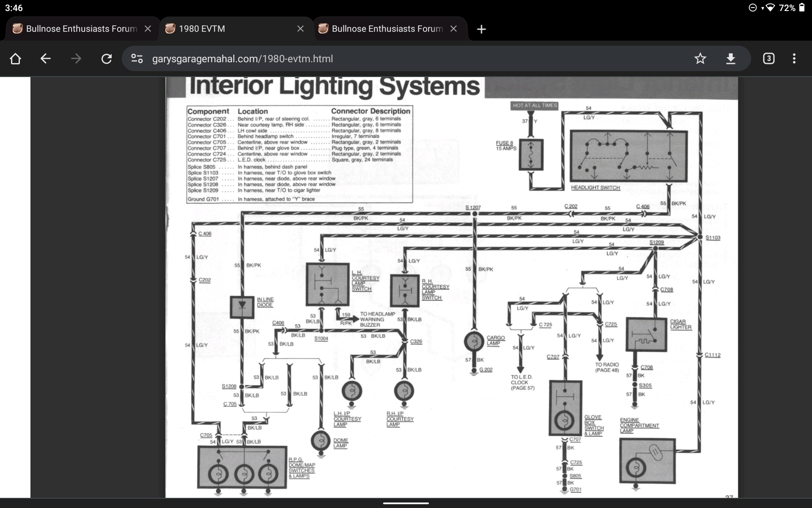Close the third Bullnose Enthusiasts Forum tab
The image size is (812, 508).
pos(453,29)
